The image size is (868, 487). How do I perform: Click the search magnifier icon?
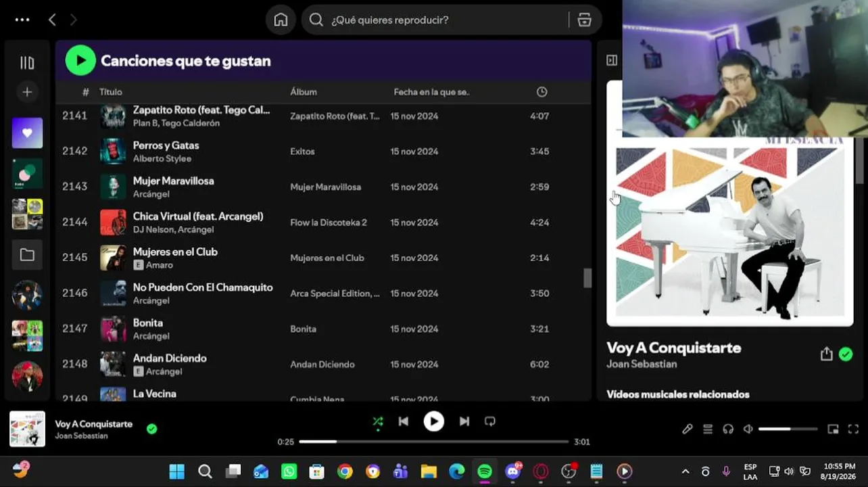(316, 20)
